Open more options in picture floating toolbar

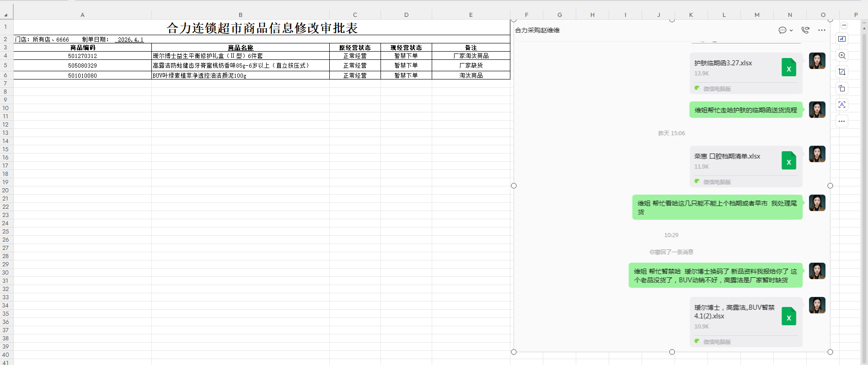click(x=842, y=121)
